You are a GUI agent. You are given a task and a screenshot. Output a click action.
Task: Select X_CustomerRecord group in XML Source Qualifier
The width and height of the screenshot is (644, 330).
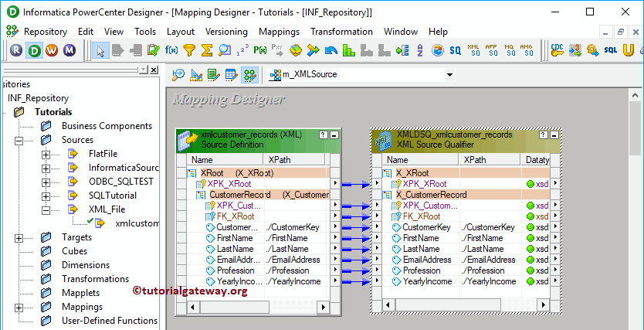(x=431, y=195)
